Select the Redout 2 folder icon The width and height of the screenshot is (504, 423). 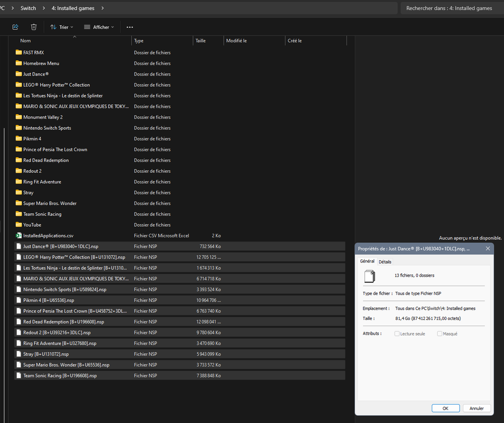(x=18, y=171)
